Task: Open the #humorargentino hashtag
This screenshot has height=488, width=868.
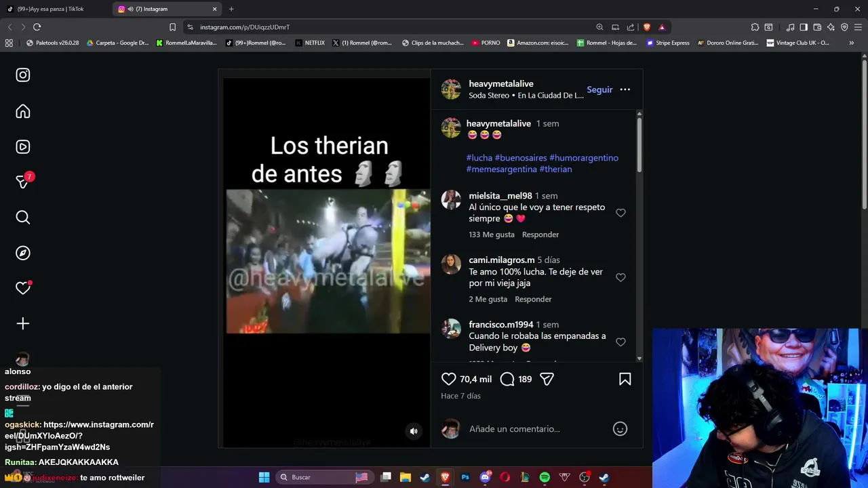Action: [584, 158]
